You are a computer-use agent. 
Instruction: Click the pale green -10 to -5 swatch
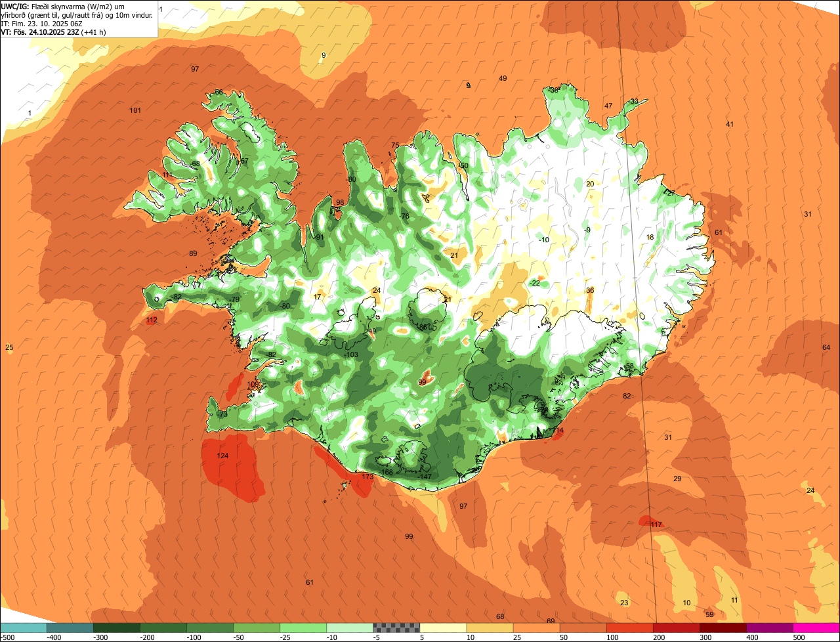[x=349, y=627]
